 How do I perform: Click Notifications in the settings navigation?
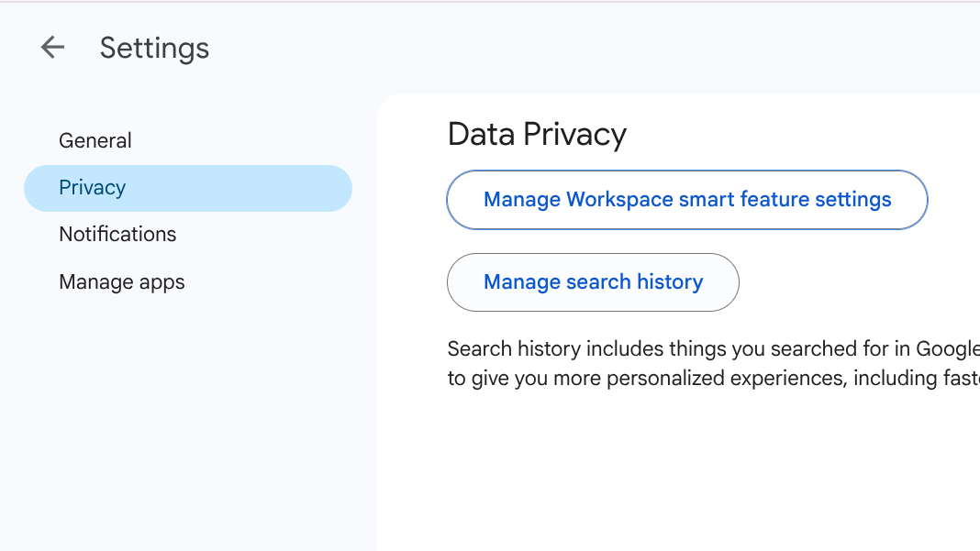(117, 234)
